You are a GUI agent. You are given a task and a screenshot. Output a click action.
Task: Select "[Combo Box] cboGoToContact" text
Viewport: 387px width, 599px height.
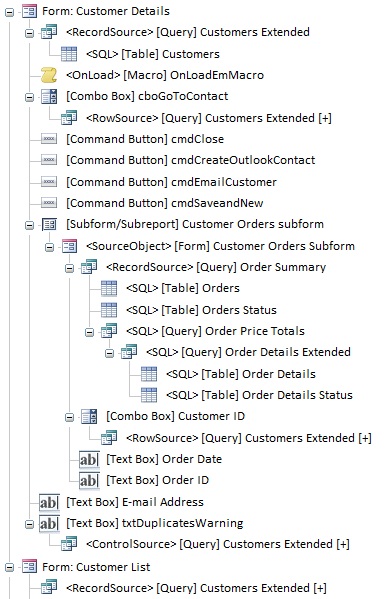(147, 96)
